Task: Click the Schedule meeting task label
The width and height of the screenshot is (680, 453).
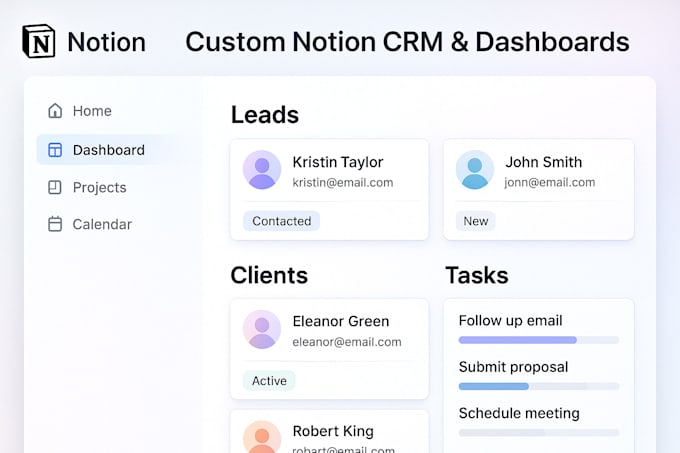Action: 519,414
